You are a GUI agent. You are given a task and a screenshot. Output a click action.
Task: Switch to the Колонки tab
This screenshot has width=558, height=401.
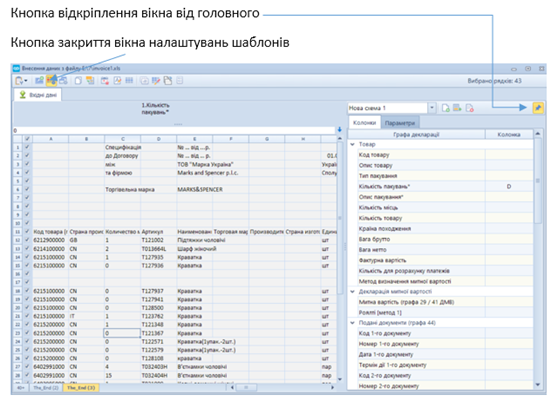(364, 123)
